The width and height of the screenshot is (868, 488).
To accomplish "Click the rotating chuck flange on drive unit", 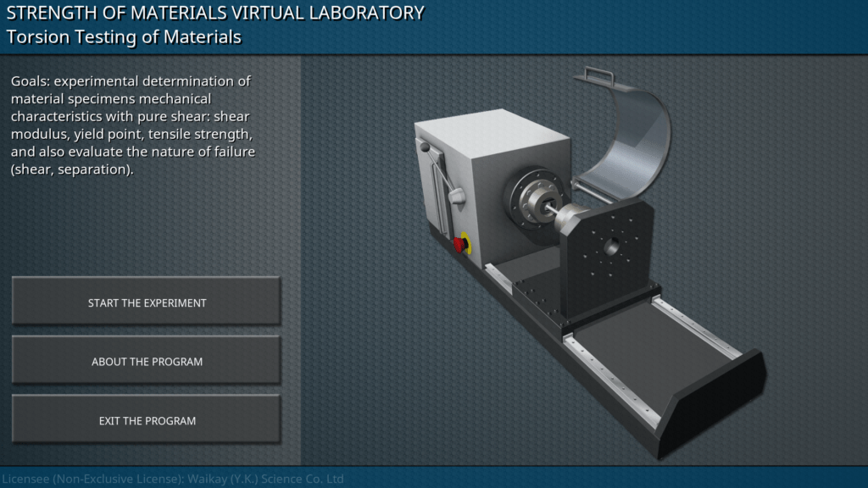I will click(x=528, y=197).
